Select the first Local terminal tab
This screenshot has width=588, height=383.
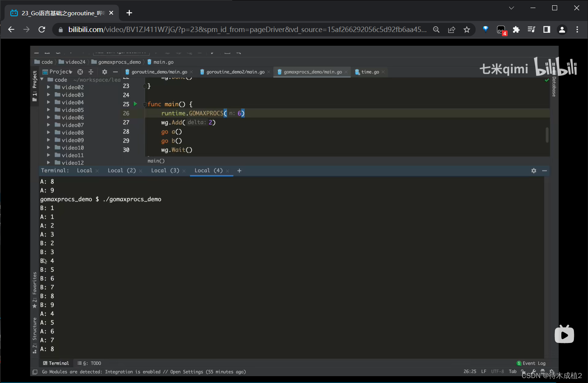pyautogui.click(x=85, y=170)
